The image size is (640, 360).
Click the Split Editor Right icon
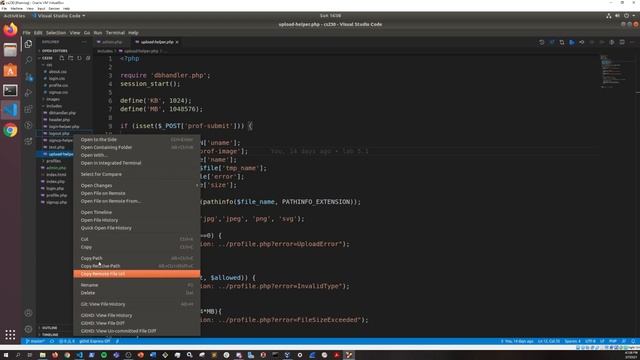[622, 42]
